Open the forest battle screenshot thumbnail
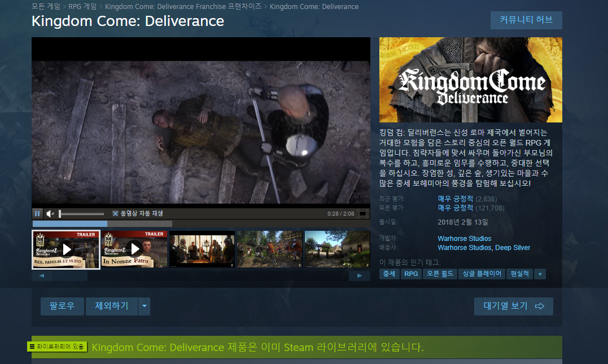Viewport: 608px width, 364px height. (269, 249)
